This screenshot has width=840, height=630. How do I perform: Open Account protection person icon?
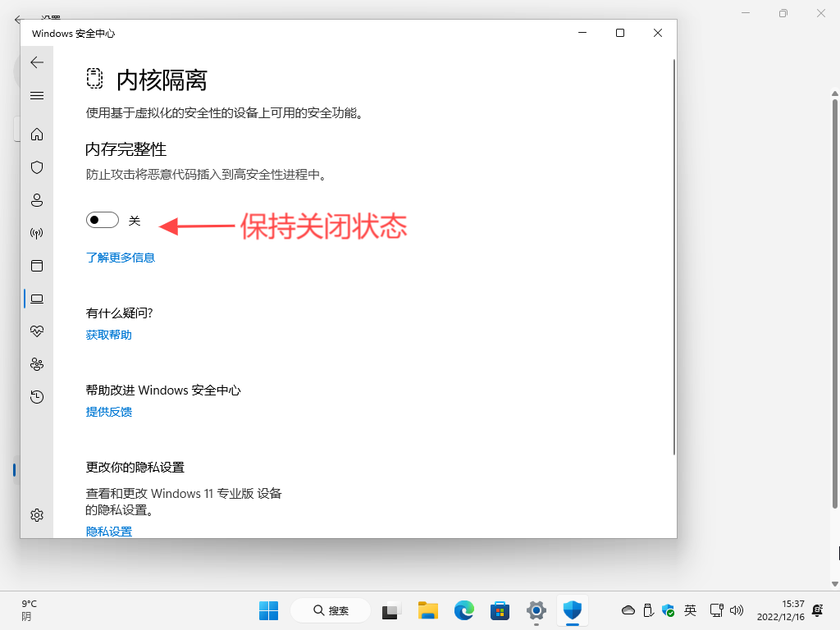37,200
